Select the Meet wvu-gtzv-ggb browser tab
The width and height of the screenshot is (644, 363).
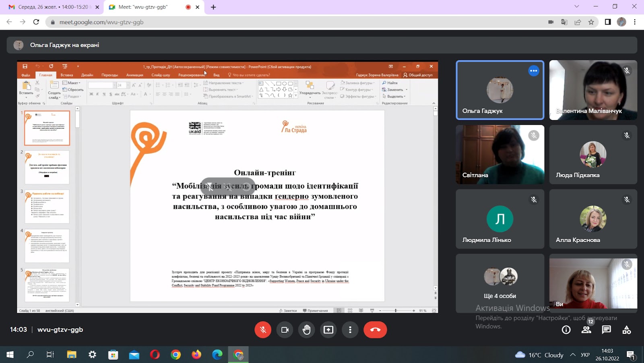(153, 7)
